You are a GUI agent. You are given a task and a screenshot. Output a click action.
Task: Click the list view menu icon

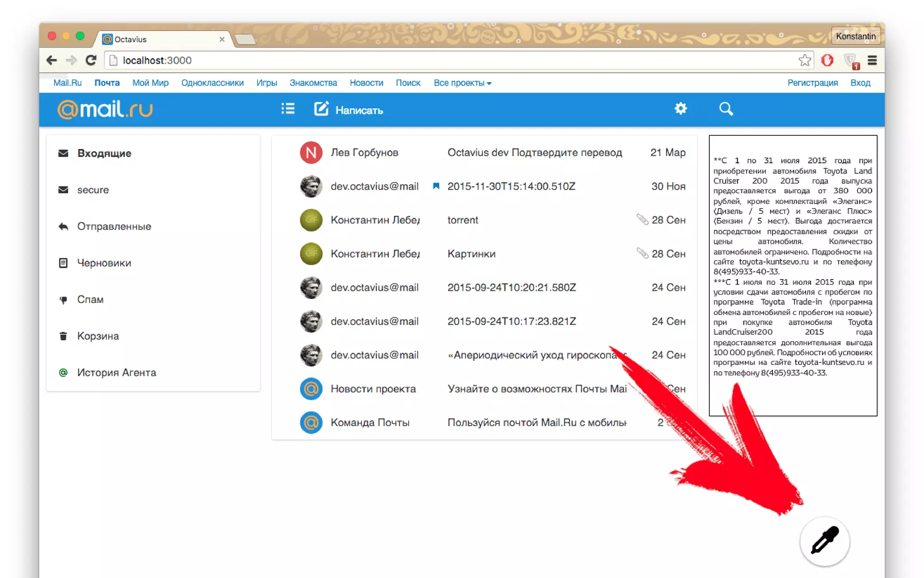pos(288,109)
